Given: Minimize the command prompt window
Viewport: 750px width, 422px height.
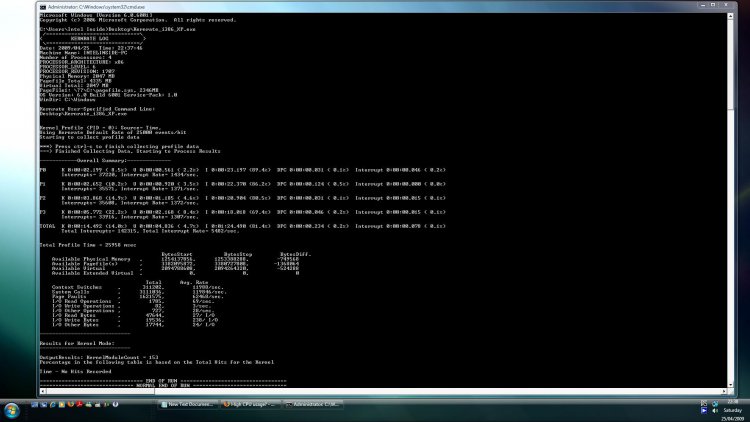Looking at the screenshot, I should (x=703, y=5).
